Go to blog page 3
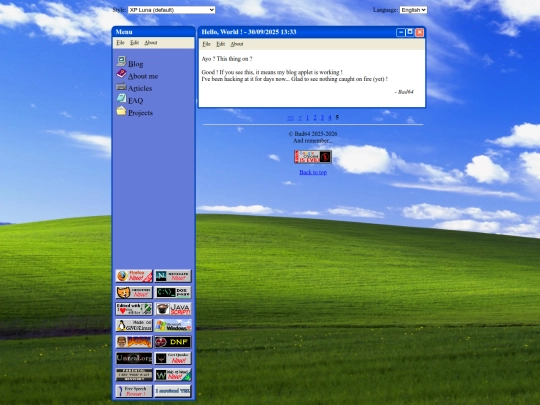This screenshot has width=540, height=405. point(322,118)
